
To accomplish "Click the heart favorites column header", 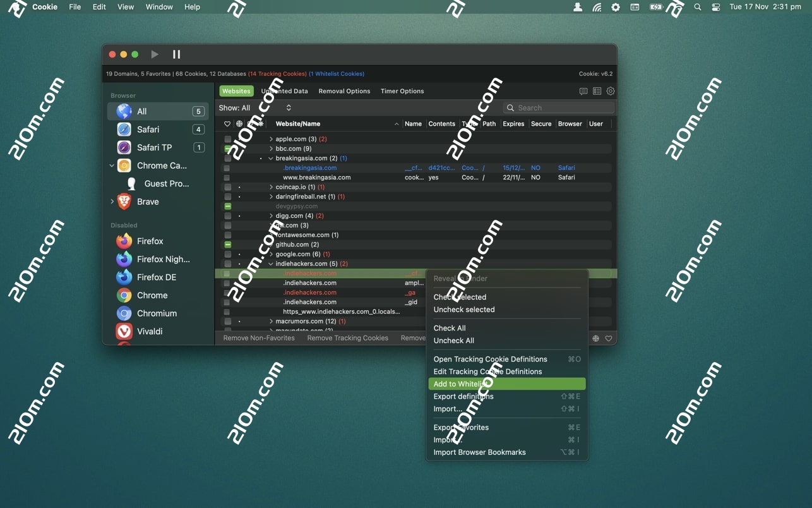I will coord(227,124).
